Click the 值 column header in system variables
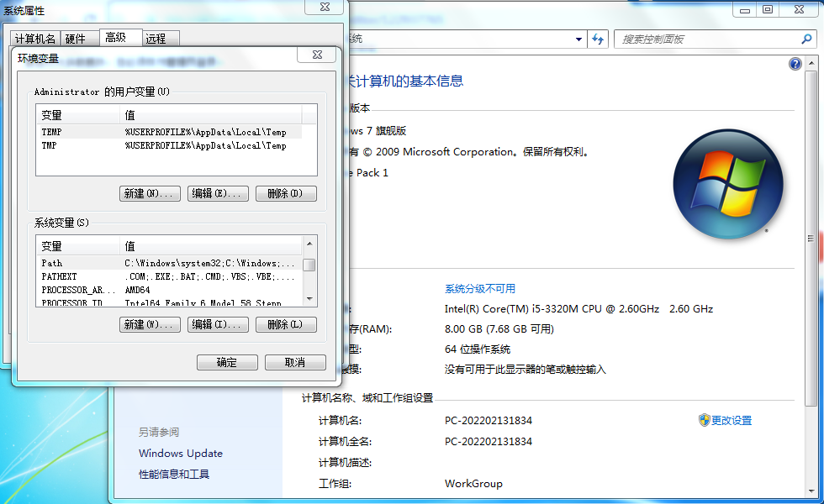Screen dimensions: 824x504 click(x=211, y=246)
